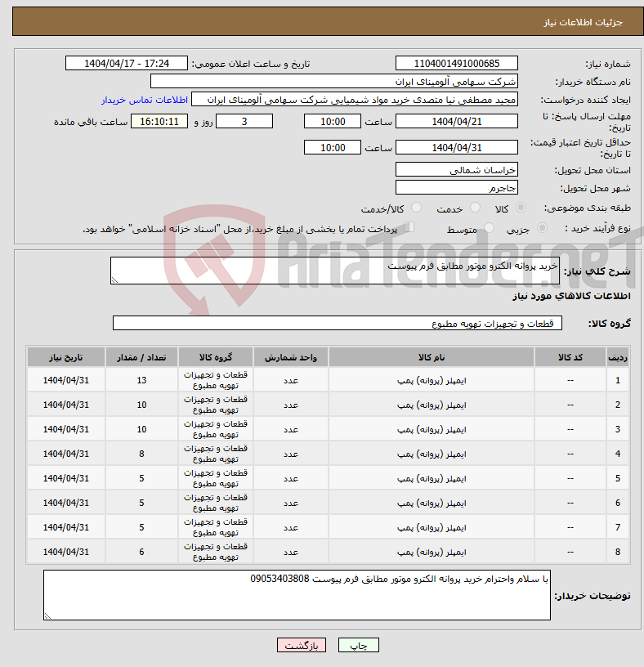Image resolution: width=644 pixels, height=667 pixels.
Task: Click the goods group cell in row 6
Action: tap(216, 503)
